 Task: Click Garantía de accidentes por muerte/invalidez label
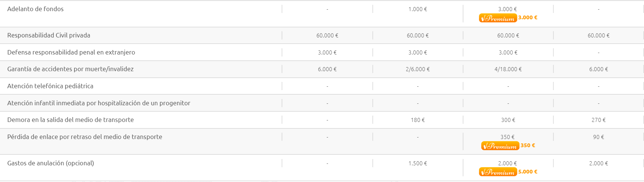pyautogui.click(x=70, y=69)
